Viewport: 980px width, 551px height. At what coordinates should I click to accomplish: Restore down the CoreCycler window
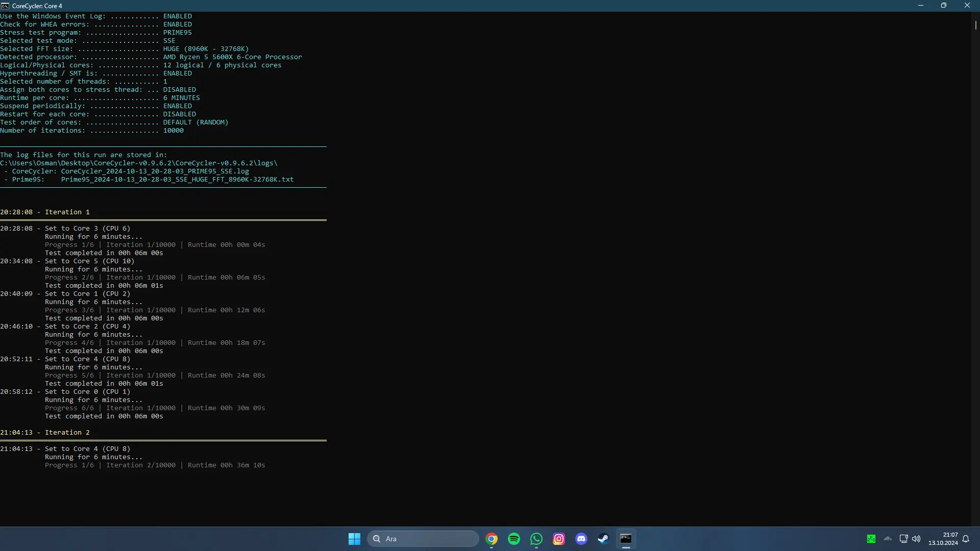click(944, 6)
